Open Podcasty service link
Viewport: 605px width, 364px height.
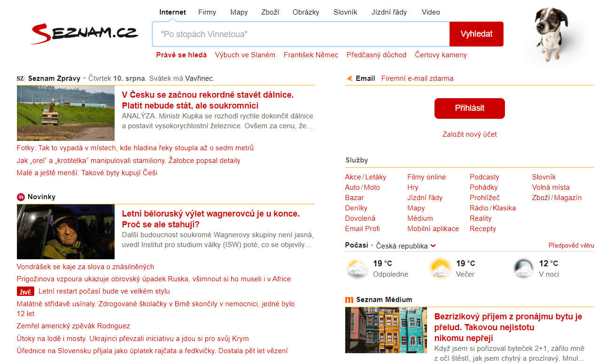click(484, 177)
